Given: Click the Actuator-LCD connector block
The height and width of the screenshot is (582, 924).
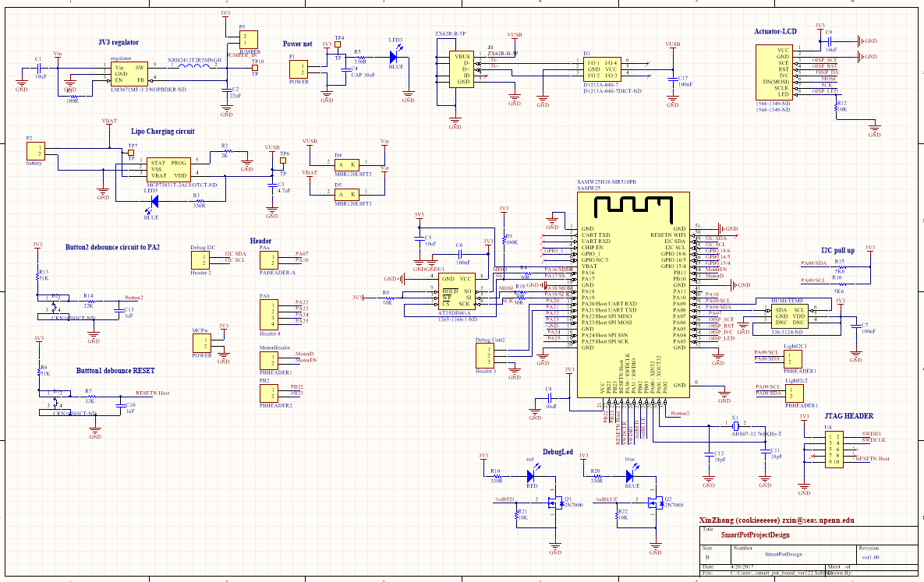Looking at the screenshot, I should (774, 72).
